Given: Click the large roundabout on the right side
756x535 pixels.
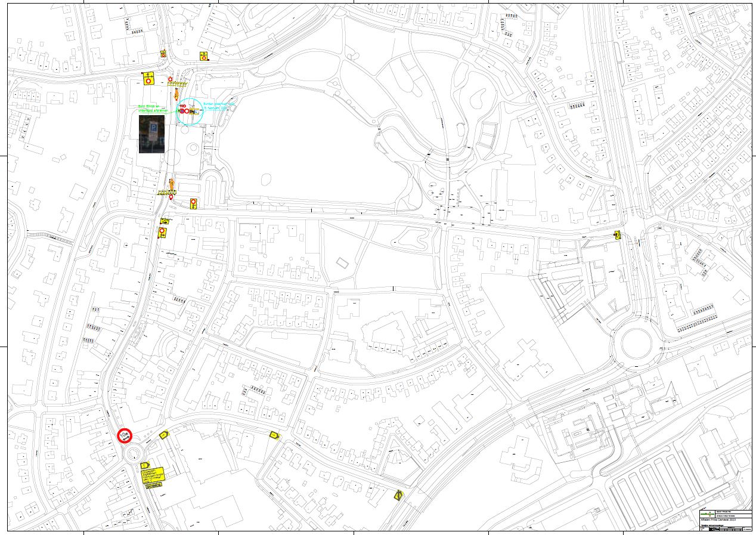Looking at the screenshot, I should [636, 344].
